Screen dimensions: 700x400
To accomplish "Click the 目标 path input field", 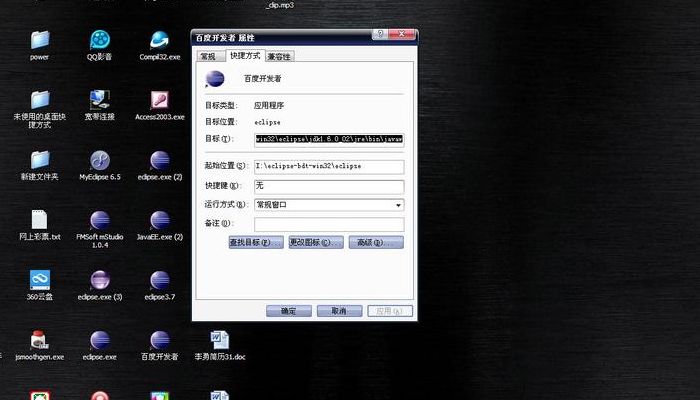I will 329,139.
